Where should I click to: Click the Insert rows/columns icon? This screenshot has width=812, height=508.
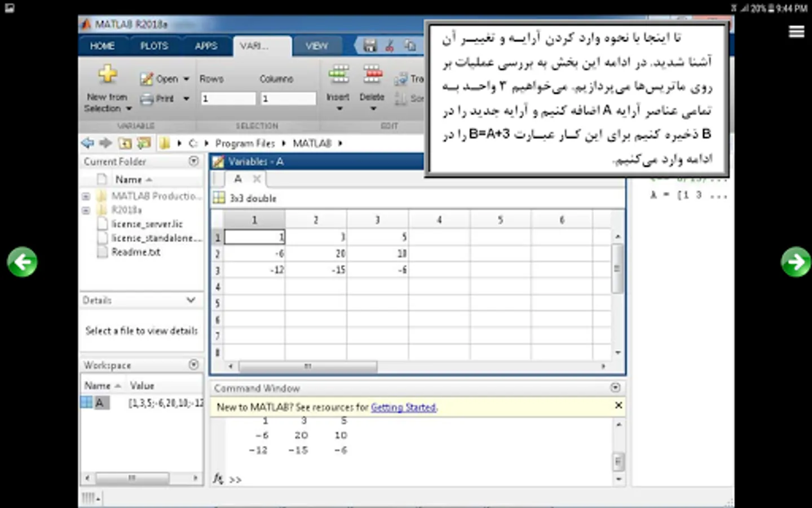pos(338,74)
